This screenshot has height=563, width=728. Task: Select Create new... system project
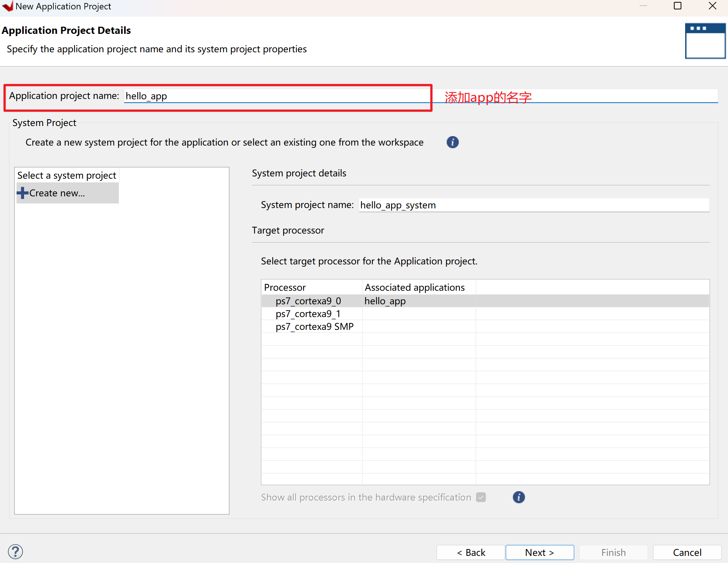pyautogui.click(x=68, y=193)
